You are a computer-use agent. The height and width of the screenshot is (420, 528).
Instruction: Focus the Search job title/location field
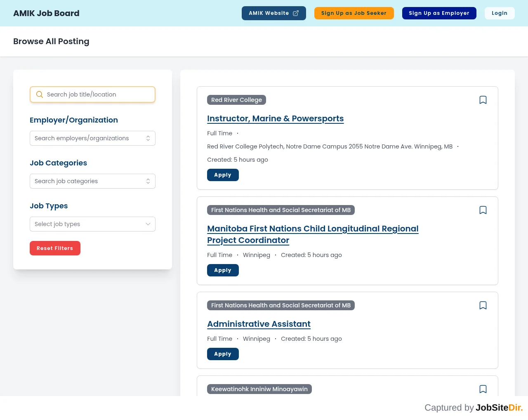[x=92, y=94]
